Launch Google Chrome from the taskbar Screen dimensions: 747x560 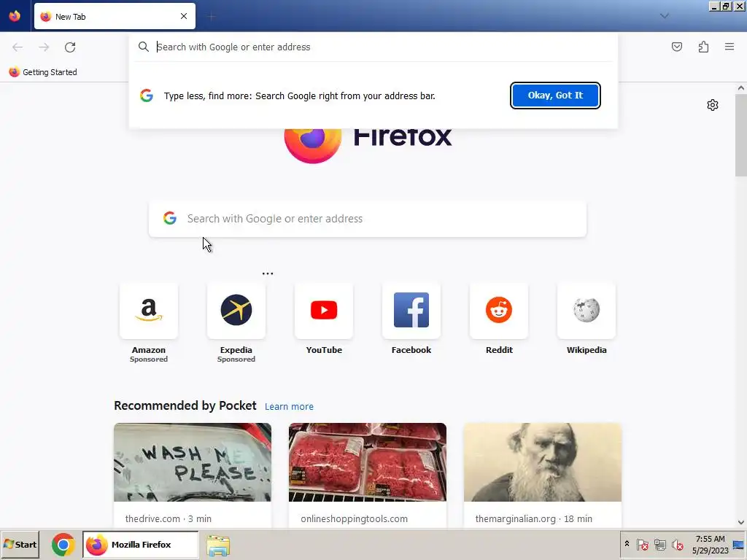coord(63,545)
